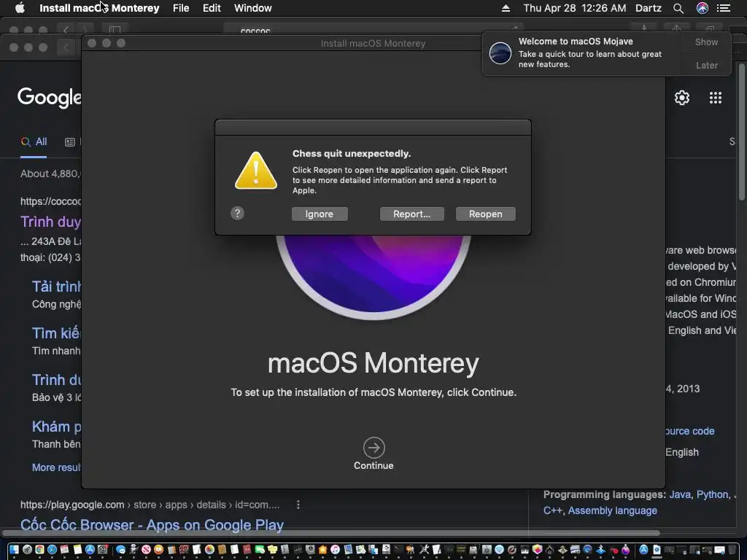Image resolution: width=747 pixels, height=560 pixels.
Task: Click Continue in the Monterey installer
Action: point(373,454)
